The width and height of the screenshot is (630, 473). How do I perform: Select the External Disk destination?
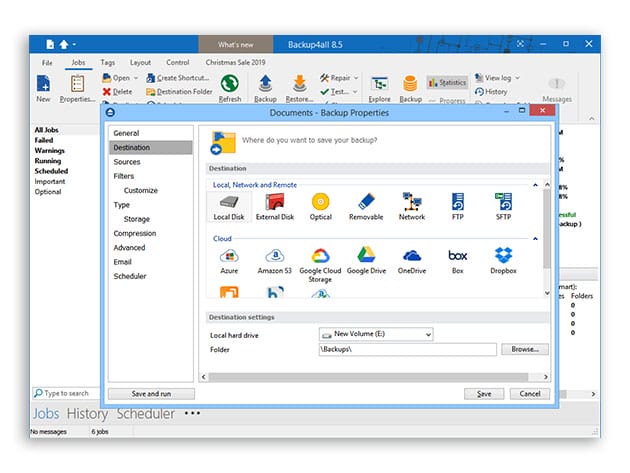point(274,204)
